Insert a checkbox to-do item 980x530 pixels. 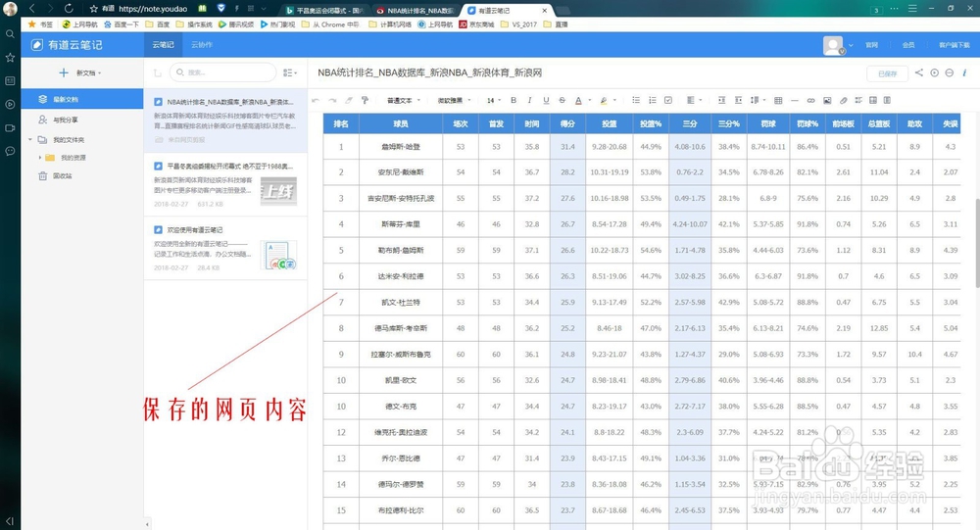pos(668,100)
